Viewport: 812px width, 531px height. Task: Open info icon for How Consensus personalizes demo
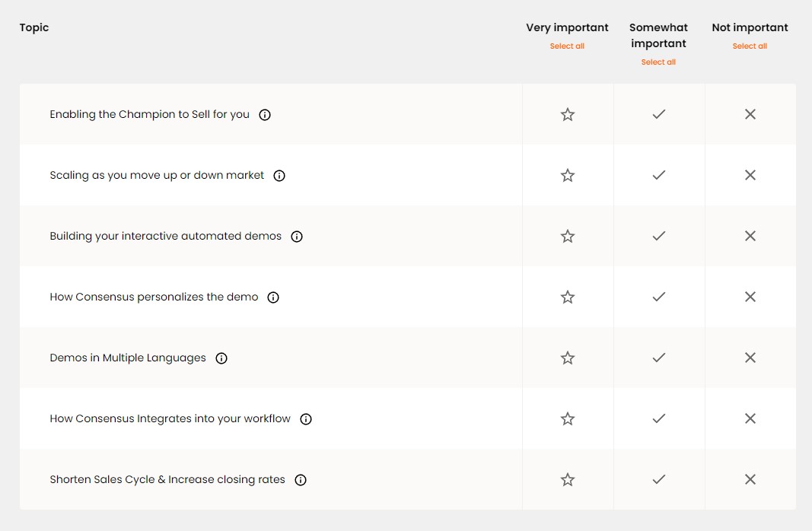point(273,297)
